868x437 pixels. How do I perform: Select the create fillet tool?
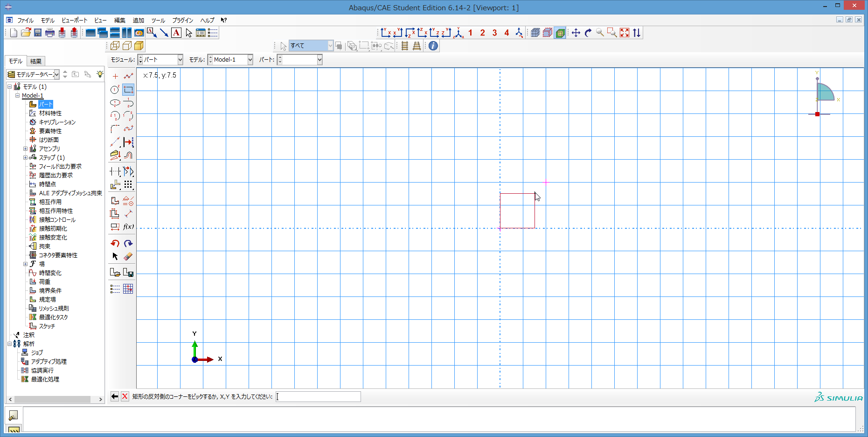pos(115,129)
